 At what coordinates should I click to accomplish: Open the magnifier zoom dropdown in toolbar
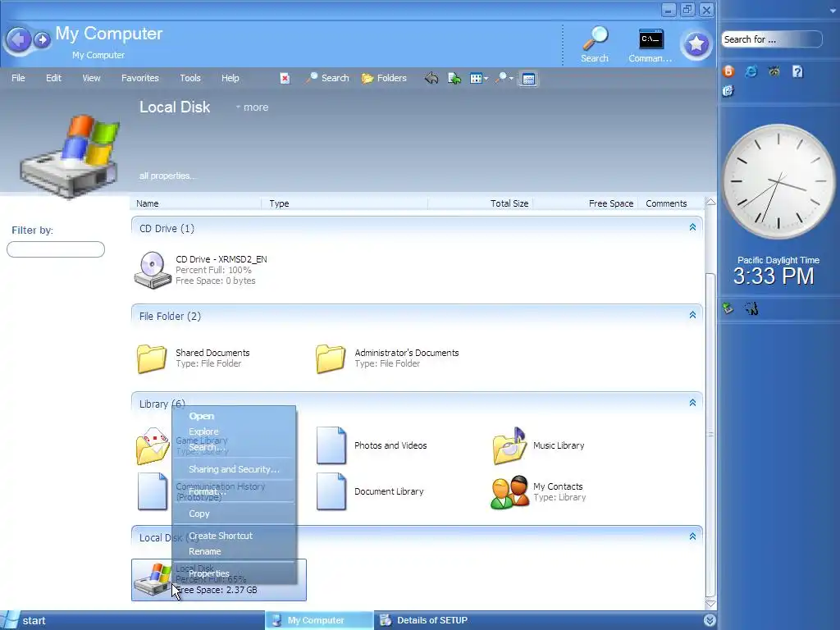[504, 79]
